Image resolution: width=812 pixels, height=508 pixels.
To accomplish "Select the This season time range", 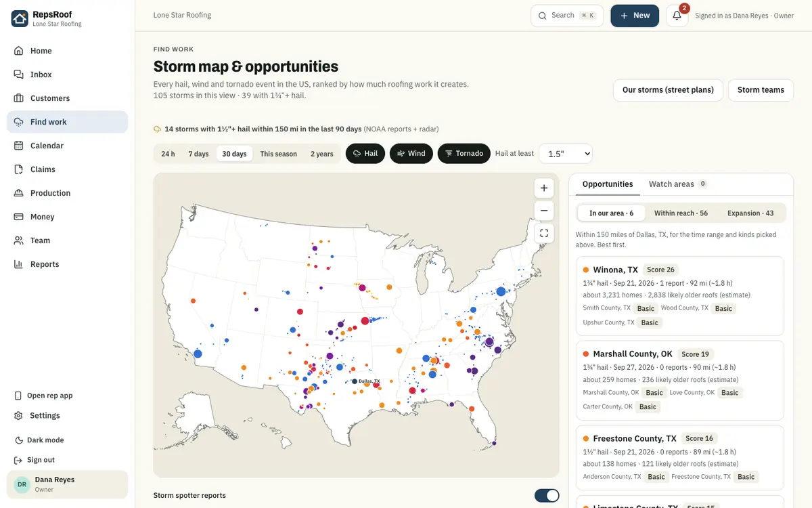I will click(278, 154).
